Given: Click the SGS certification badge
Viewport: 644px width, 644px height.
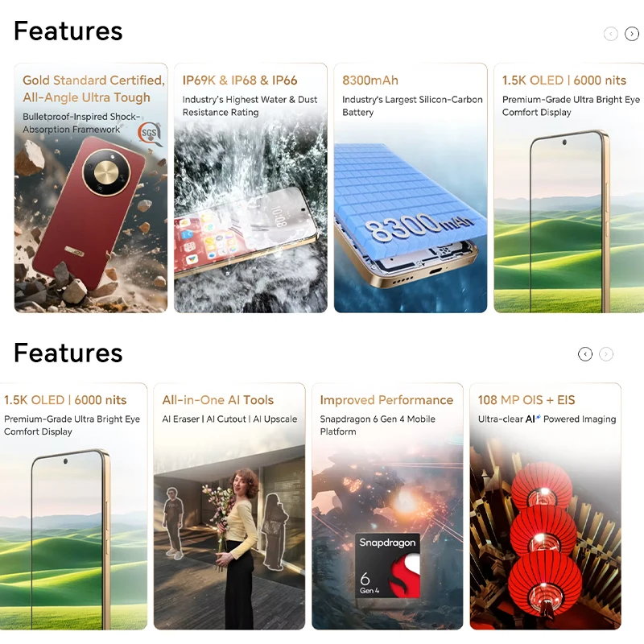Looking at the screenshot, I should tap(150, 133).
